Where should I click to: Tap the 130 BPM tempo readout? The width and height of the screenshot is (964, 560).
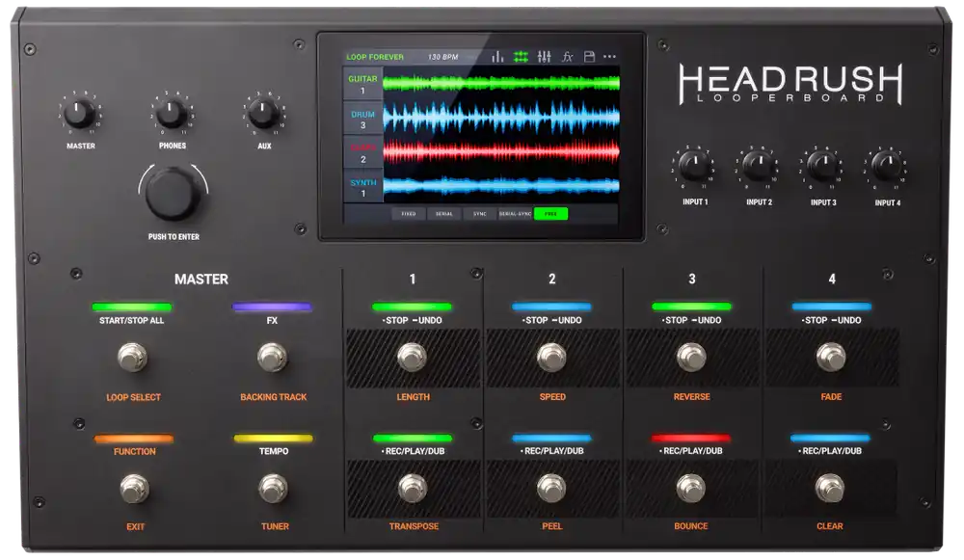(x=442, y=57)
